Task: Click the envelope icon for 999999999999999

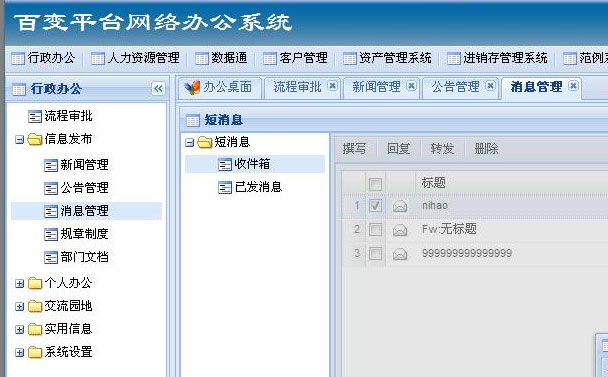Action: tap(400, 254)
